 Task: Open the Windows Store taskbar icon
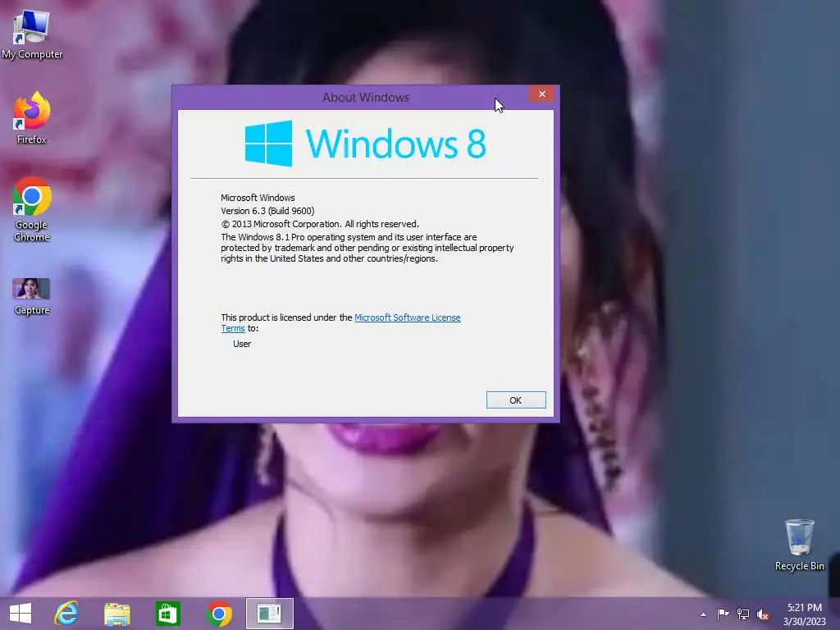[167, 614]
